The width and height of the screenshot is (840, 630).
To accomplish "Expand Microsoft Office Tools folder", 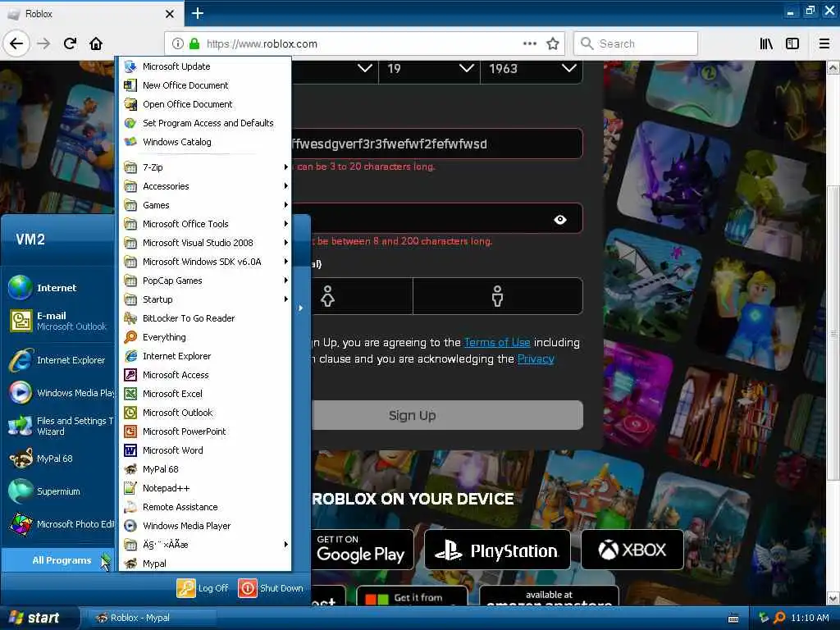I will (204, 224).
